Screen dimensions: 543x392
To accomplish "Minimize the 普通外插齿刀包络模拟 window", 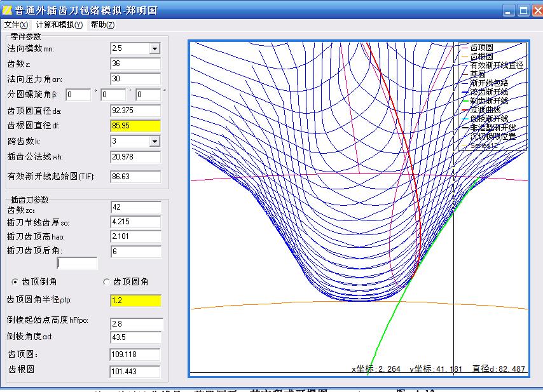I will [509, 11].
